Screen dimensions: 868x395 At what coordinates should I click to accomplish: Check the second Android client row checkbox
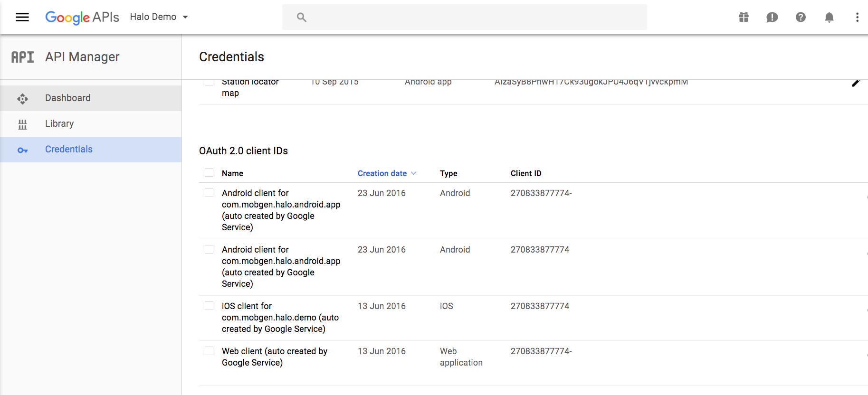coord(209,249)
